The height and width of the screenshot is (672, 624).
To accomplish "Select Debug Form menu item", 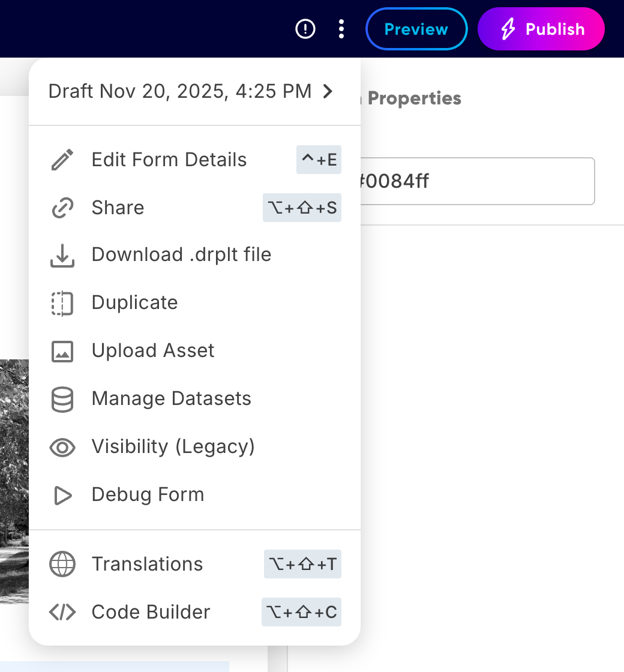I will point(194,494).
